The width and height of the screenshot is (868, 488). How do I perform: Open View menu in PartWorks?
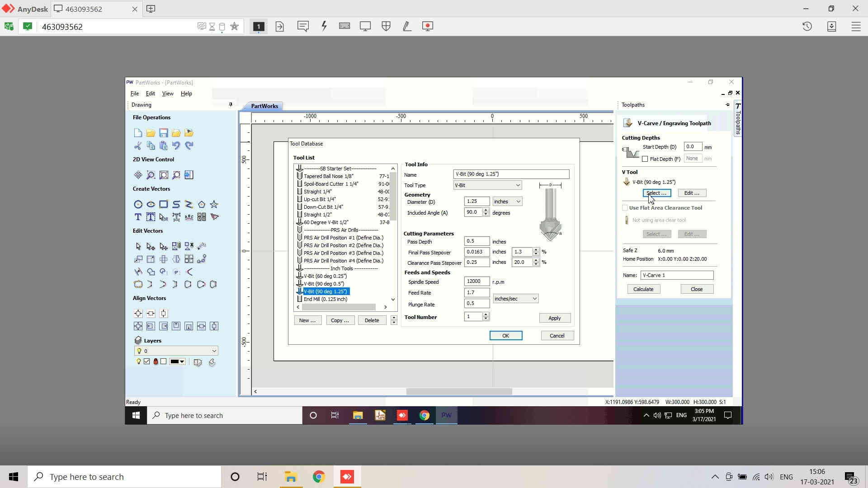click(168, 94)
